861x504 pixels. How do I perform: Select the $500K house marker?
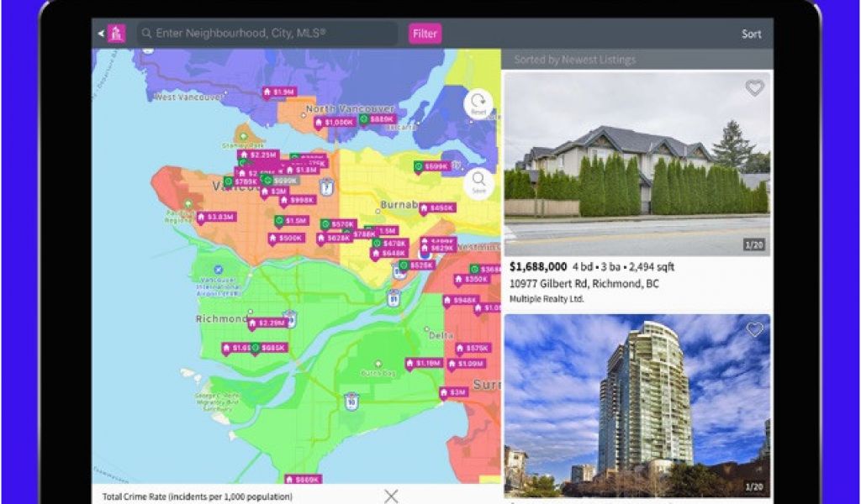[286, 238]
